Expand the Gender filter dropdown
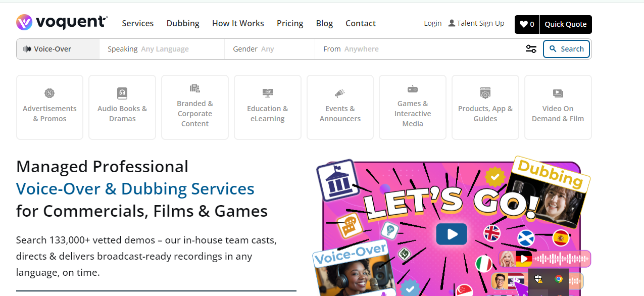 269,49
